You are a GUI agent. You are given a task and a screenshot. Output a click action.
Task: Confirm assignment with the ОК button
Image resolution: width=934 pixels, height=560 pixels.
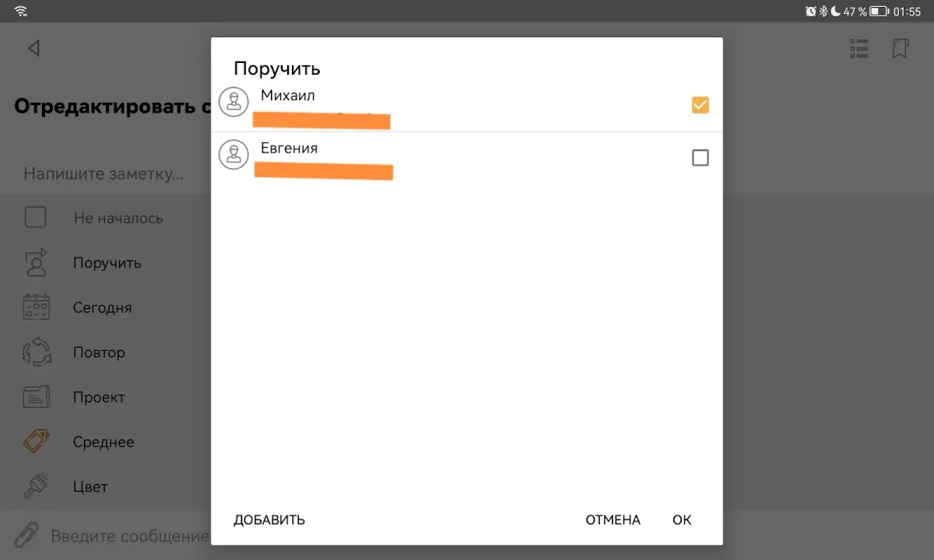[x=682, y=520]
